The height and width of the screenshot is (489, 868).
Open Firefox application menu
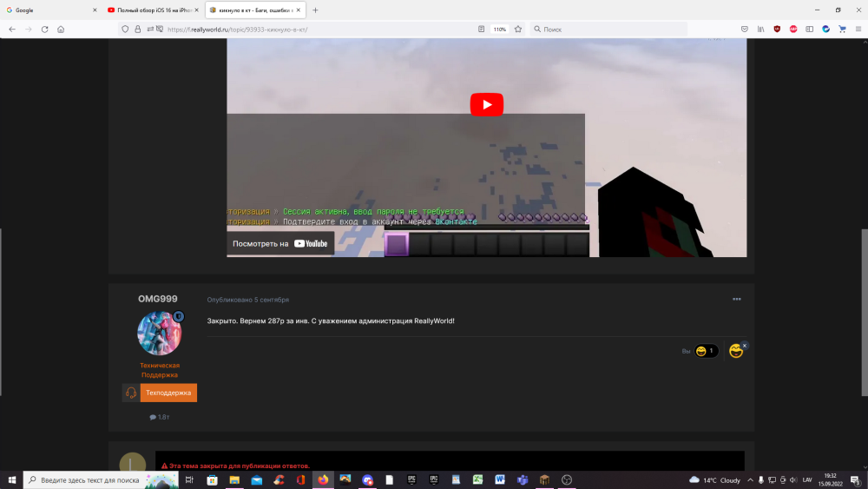point(858,30)
